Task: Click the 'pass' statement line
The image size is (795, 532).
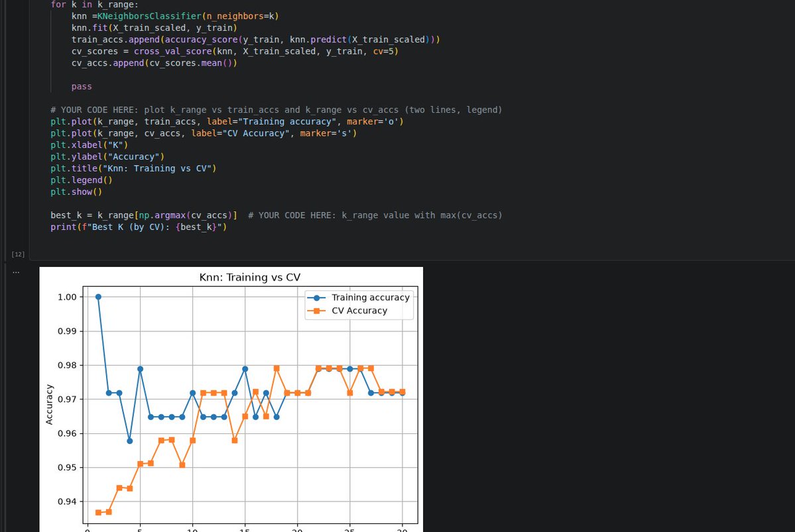Action: tap(82, 87)
